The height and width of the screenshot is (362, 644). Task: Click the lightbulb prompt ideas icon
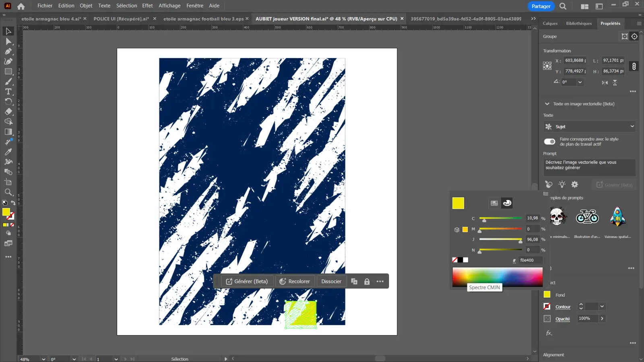[x=562, y=184]
